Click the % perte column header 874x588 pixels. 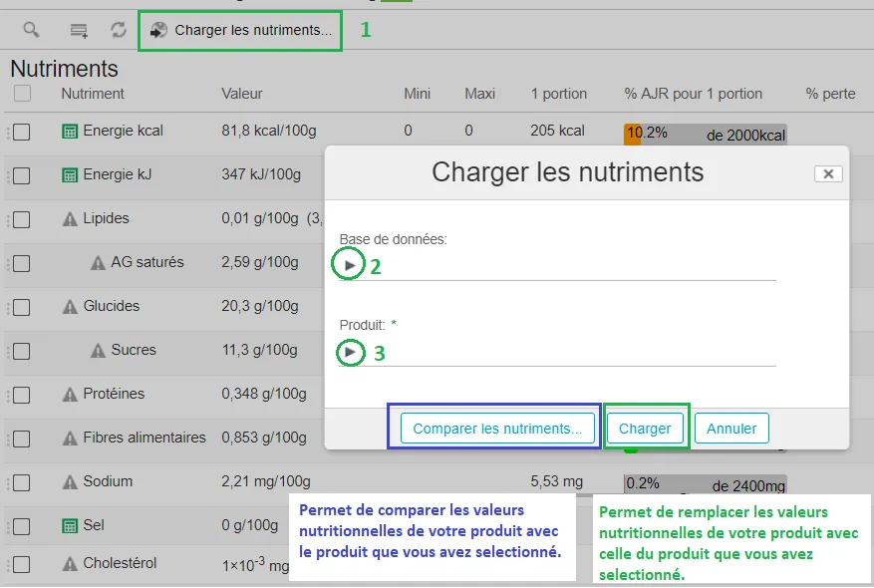[x=830, y=94]
